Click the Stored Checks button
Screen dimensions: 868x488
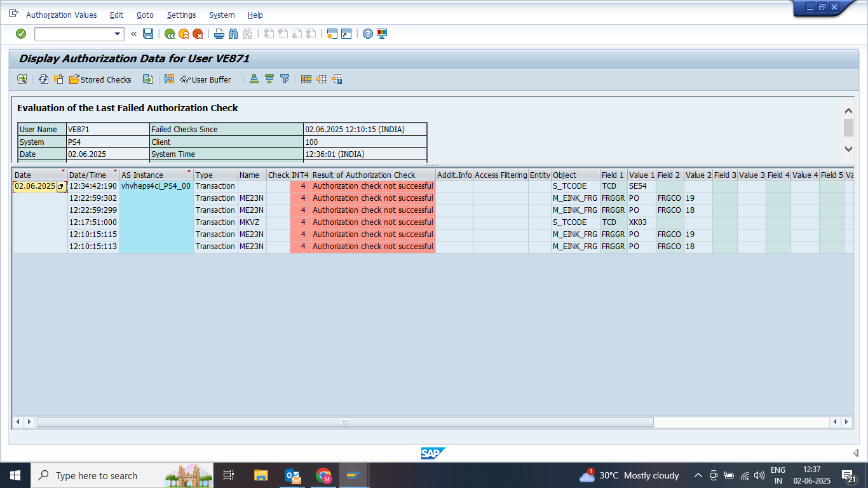pos(100,79)
